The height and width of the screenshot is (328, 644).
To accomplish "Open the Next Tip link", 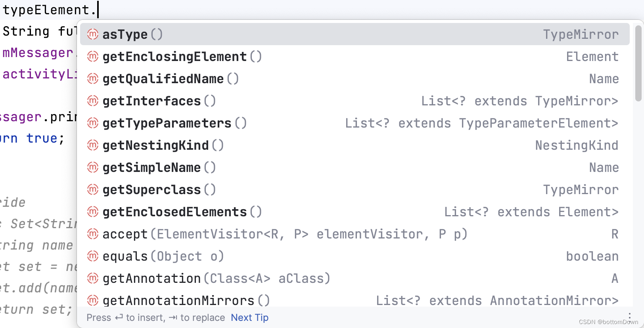I will tap(249, 317).
